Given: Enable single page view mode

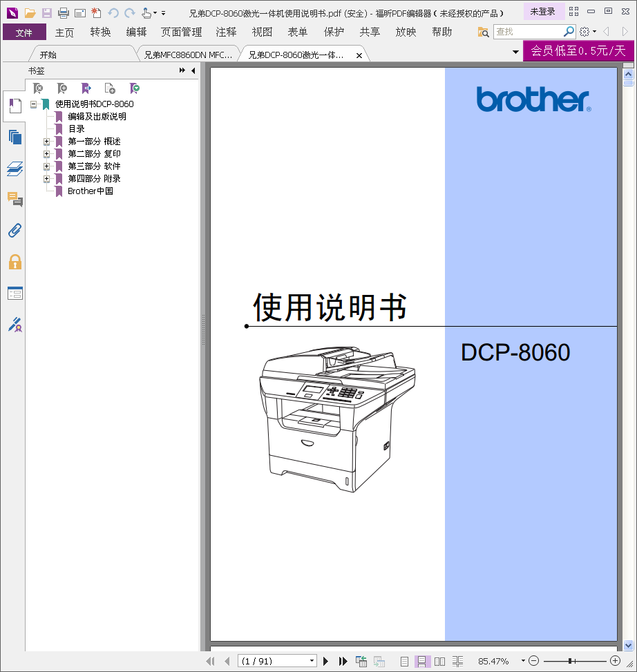Looking at the screenshot, I should click(x=404, y=661).
